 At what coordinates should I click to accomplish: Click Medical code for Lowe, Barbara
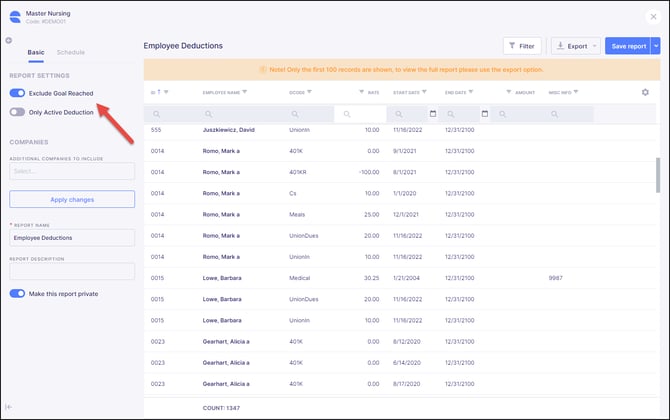point(300,278)
